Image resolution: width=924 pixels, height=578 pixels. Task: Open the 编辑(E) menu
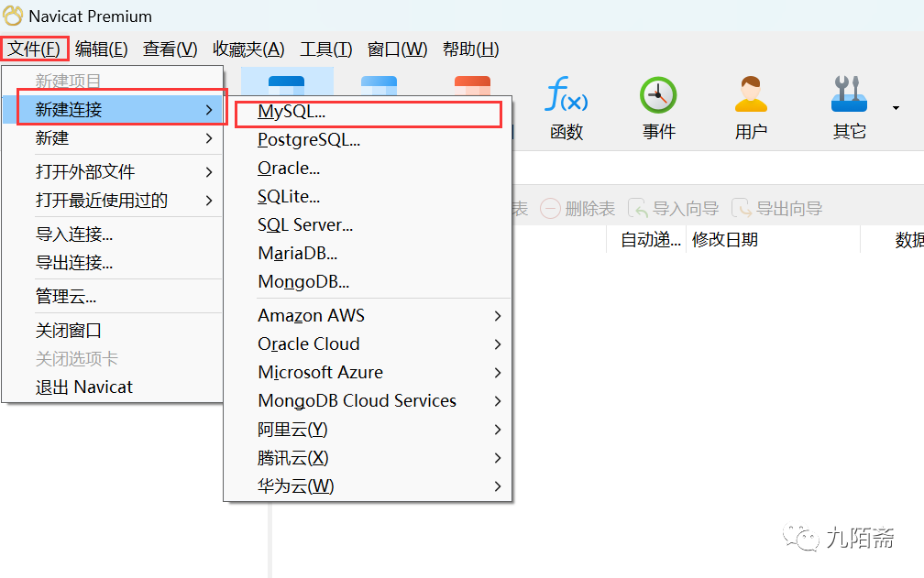coord(102,49)
